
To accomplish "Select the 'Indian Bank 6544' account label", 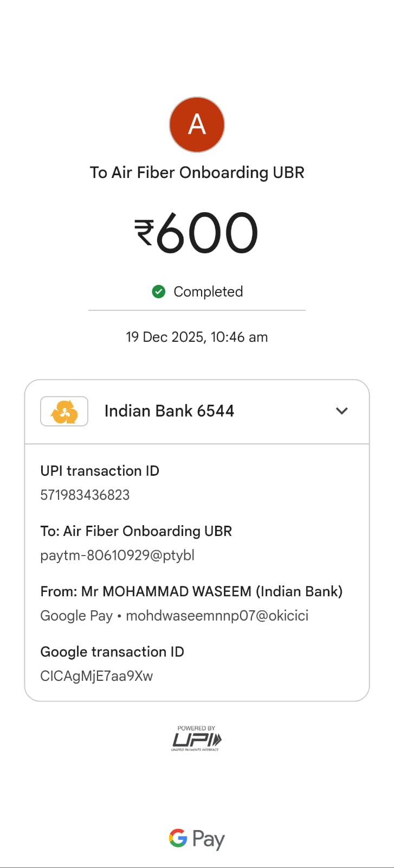I will click(x=169, y=411).
